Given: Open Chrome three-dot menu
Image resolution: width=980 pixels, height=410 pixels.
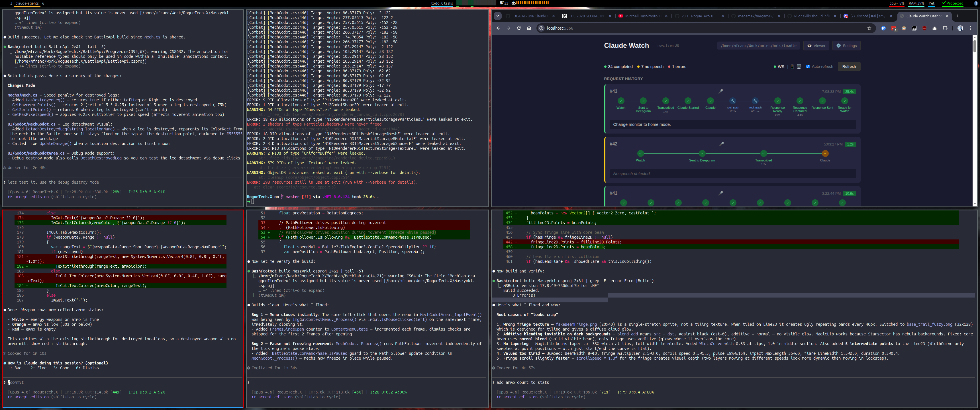Looking at the screenshot, I should click(x=971, y=28).
